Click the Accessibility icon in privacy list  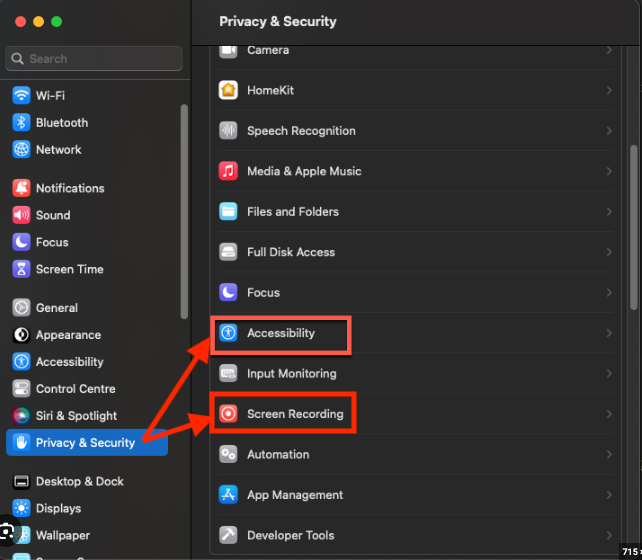[x=228, y=333]
